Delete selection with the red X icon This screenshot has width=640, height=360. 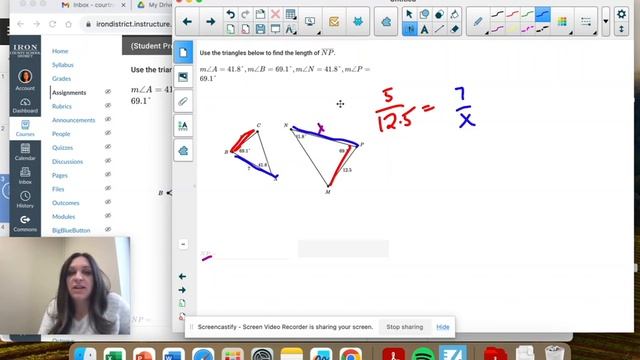click(x=276, y=14)
